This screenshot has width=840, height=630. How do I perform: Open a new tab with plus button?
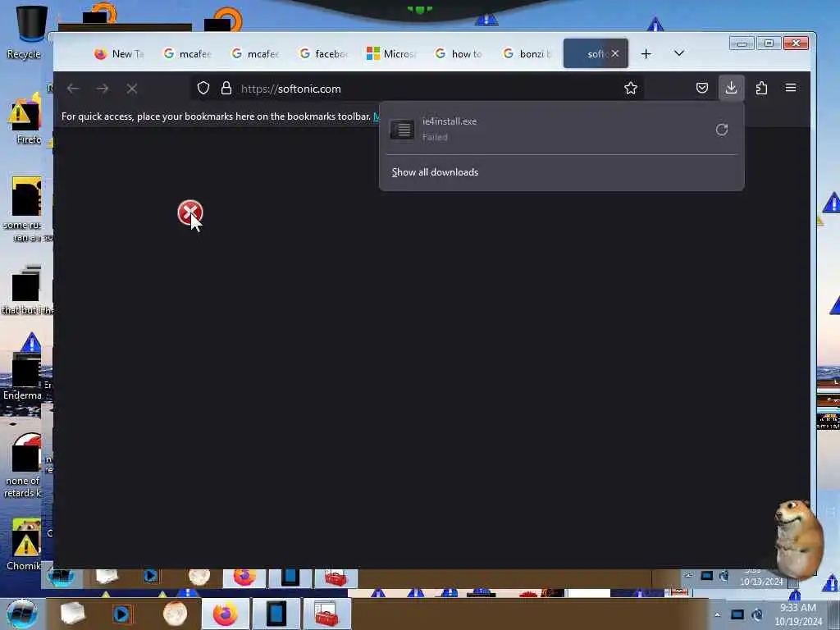pyautogui.click(x=646, y=53)
